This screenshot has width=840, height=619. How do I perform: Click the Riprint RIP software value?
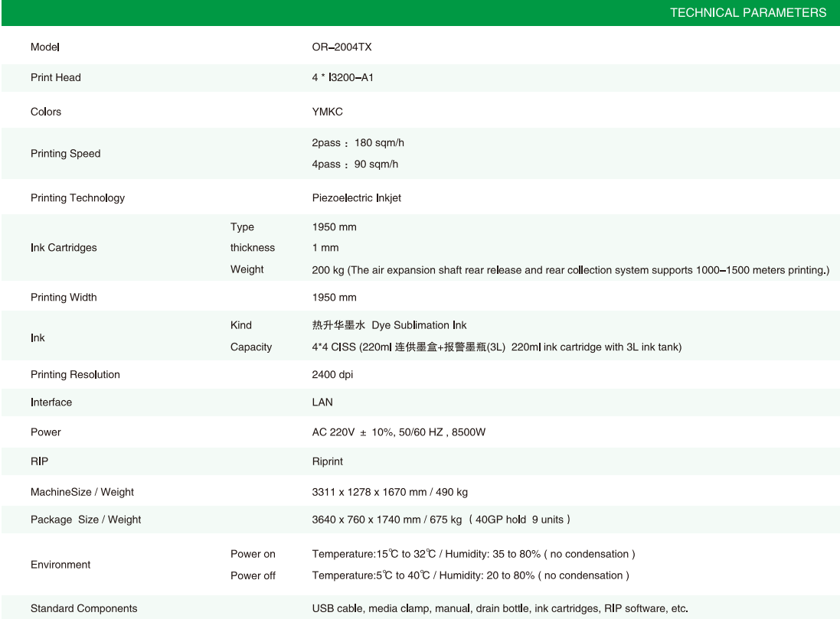click(x=329, y=463)
